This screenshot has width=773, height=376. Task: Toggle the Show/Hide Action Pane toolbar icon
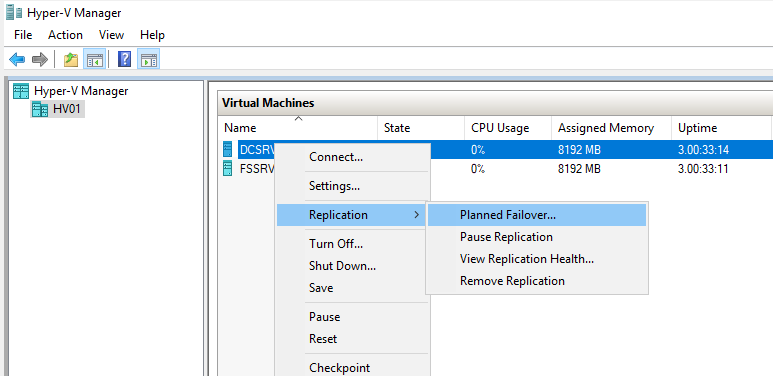pyautogui.click(x=148, y=60)
